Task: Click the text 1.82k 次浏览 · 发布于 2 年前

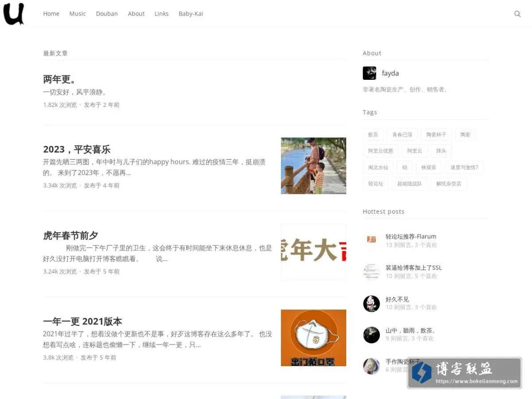Action: (x=81, y=105)
